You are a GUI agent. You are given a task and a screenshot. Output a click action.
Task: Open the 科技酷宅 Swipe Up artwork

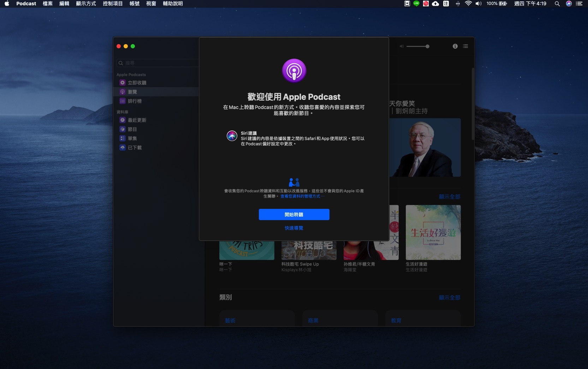coord(309,250)
